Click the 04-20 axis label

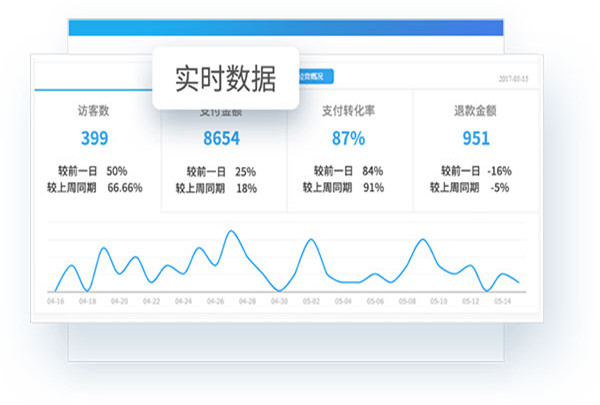click(x=119, y=302)
